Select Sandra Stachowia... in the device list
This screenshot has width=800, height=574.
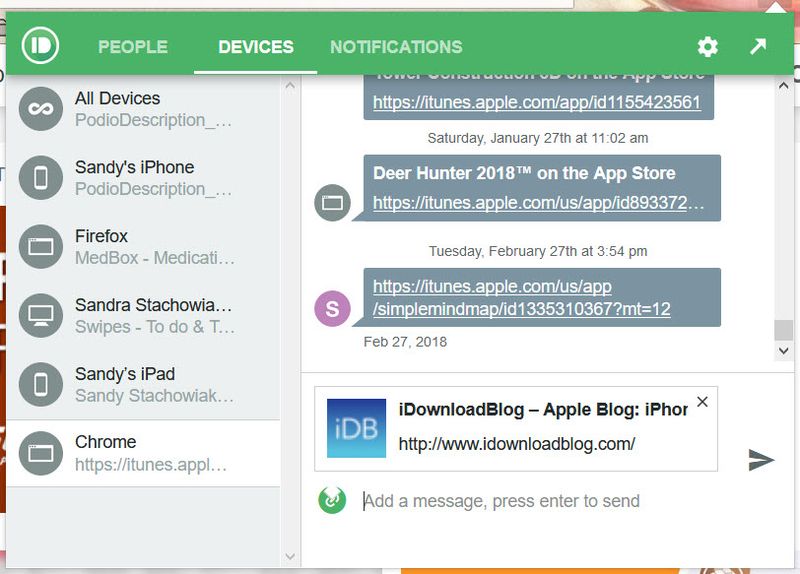143,315
